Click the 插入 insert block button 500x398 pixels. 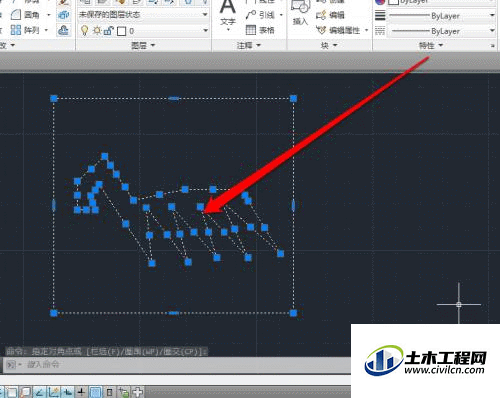(300, 13)
